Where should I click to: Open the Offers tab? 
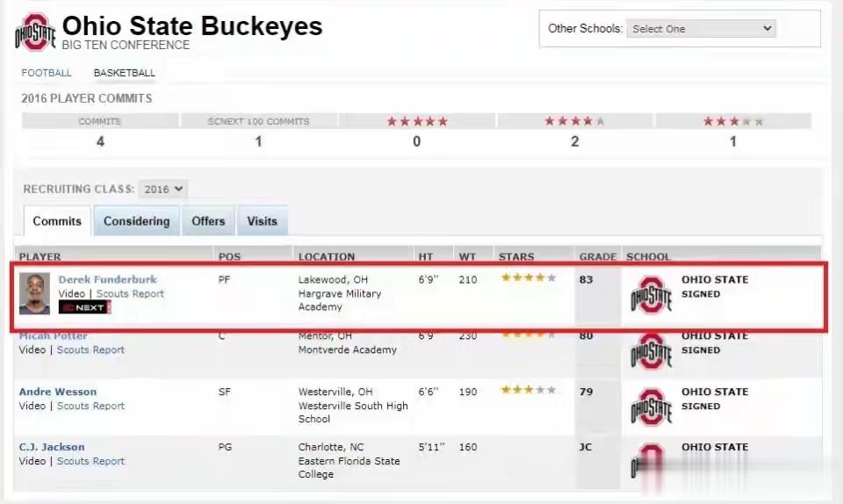point(208,221)
